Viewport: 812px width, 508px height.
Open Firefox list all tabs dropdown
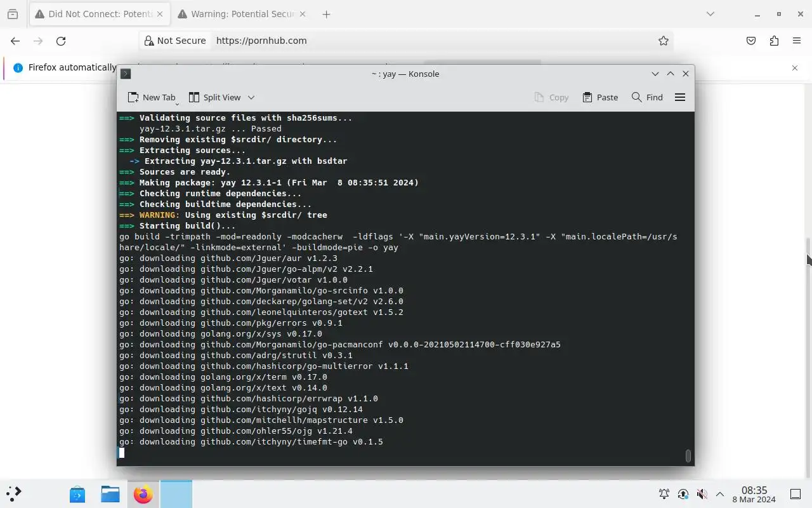coord(710,14)
